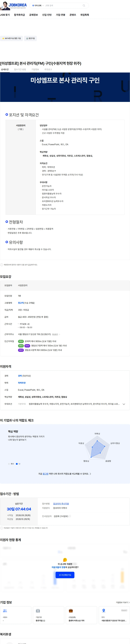Click the 문의 link under job details
The width and height of the screenshot is (130, 644).
pyautogui.click(x=30, y=265)
